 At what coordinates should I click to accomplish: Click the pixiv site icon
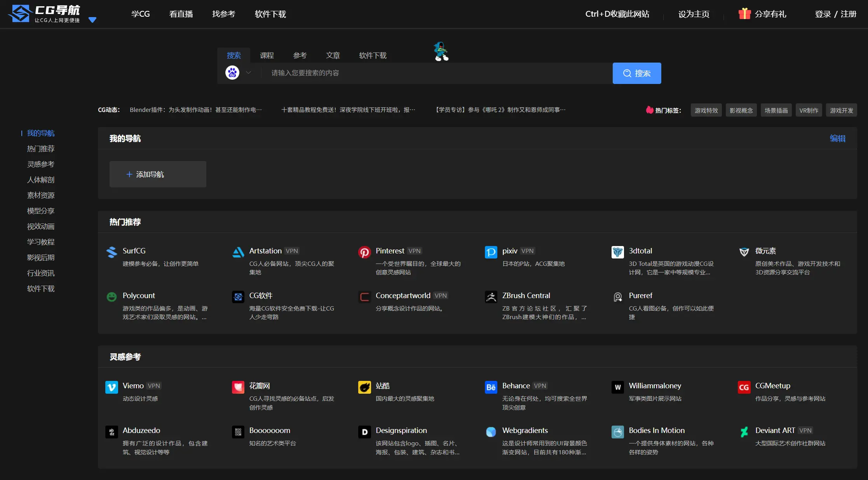[491, 252]
